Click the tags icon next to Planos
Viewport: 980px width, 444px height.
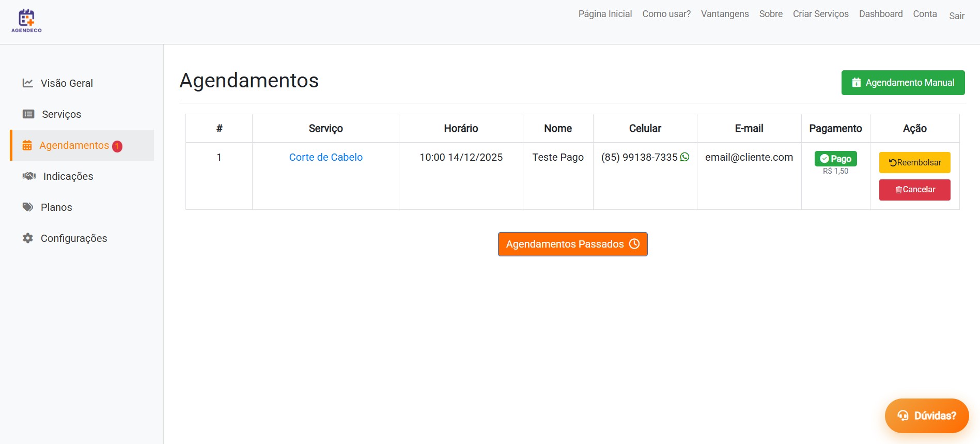[x=28, y=207]
